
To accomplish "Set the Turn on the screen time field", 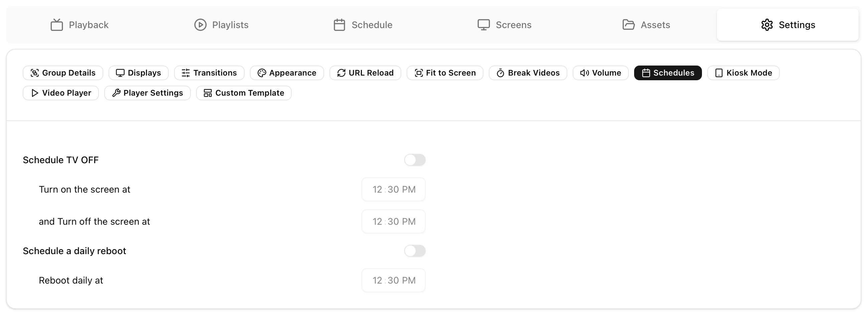I will click(393, 190).
